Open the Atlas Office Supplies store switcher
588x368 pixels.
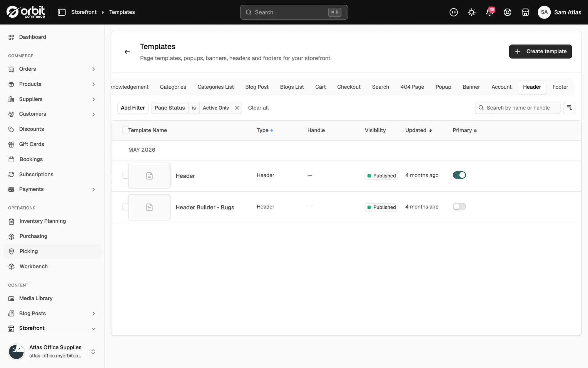coord(52,352)
